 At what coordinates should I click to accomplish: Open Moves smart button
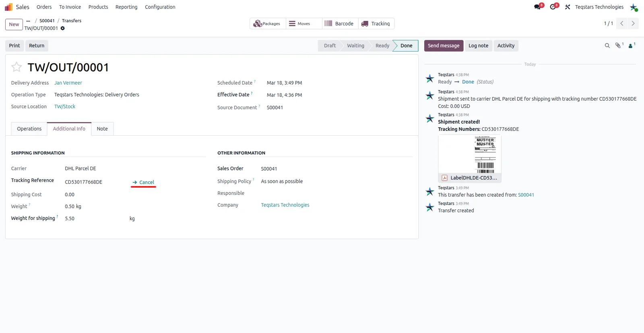[x=304, y=24]
